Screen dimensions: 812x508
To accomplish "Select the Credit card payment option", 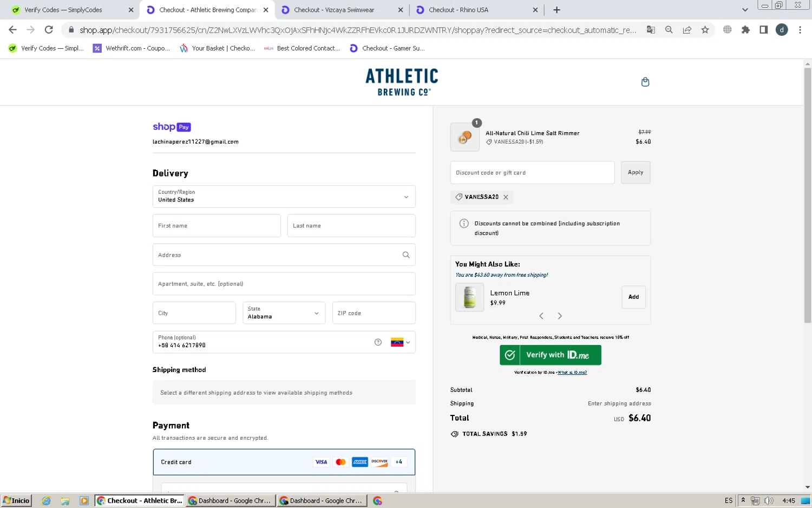I will click(x=284, y=462).
